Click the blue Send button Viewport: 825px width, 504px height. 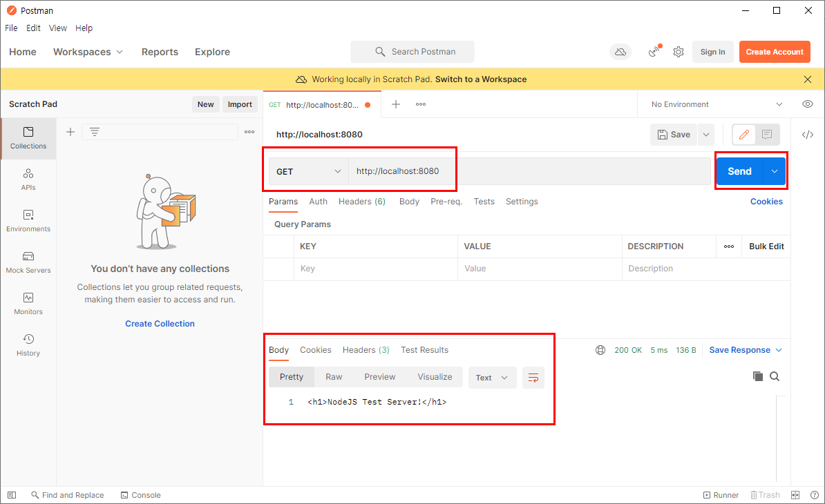740,171
